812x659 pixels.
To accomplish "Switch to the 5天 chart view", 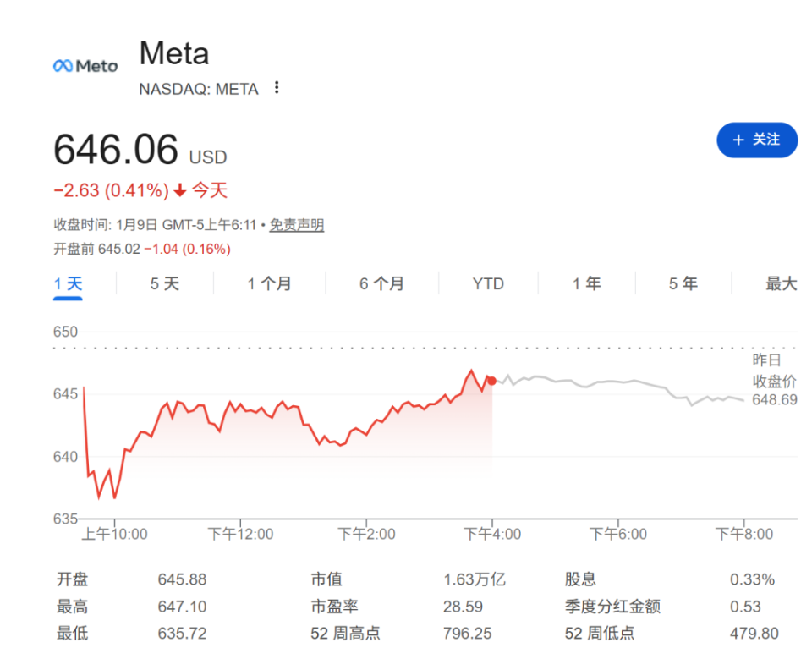I will pos(166,284).
